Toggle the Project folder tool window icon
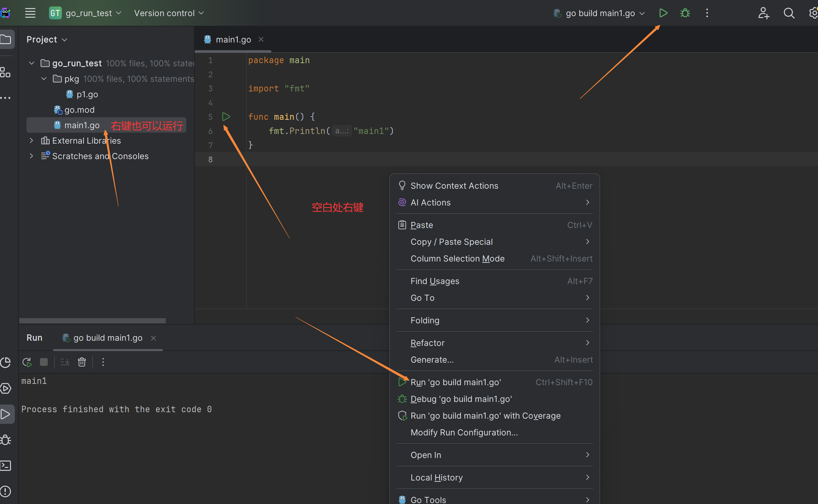This screenshot has height=504, width=818. click(x=6, y=40)
